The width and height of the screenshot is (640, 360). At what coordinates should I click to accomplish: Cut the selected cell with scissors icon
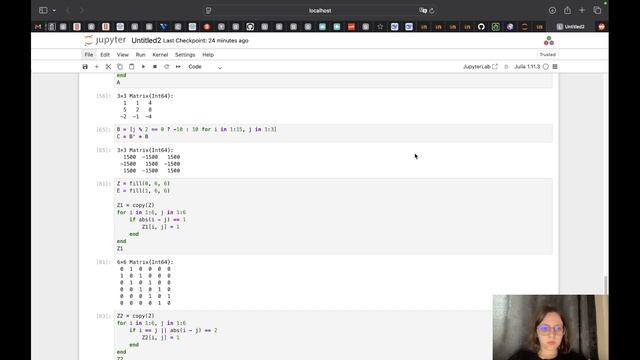pyautogui.click(x=108, y=67)
